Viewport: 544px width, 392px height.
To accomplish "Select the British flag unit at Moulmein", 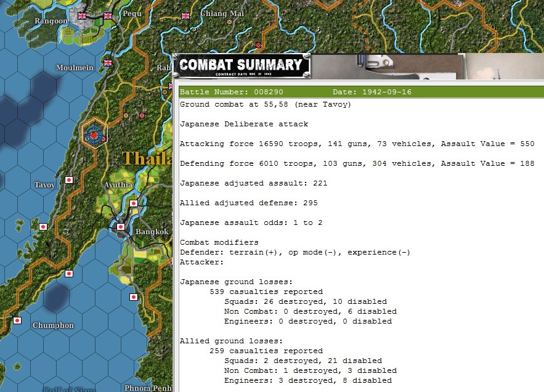I will pos(108,63).
